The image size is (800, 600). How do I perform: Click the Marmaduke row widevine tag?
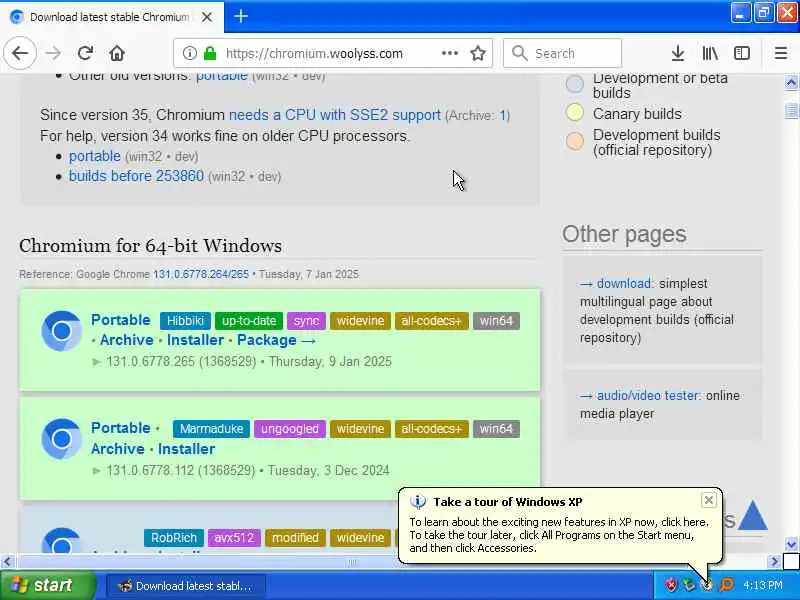(x=360, y=429)
